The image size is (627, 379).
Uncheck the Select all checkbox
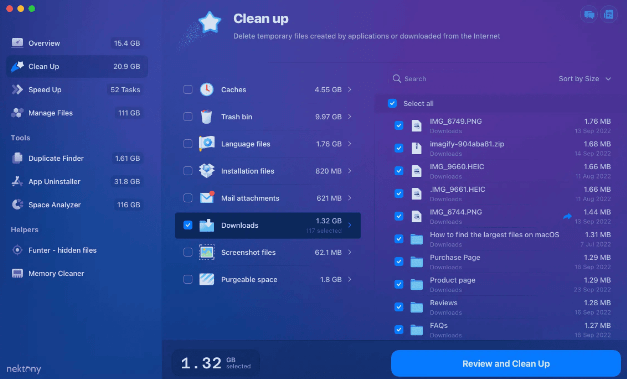(392, 104)
